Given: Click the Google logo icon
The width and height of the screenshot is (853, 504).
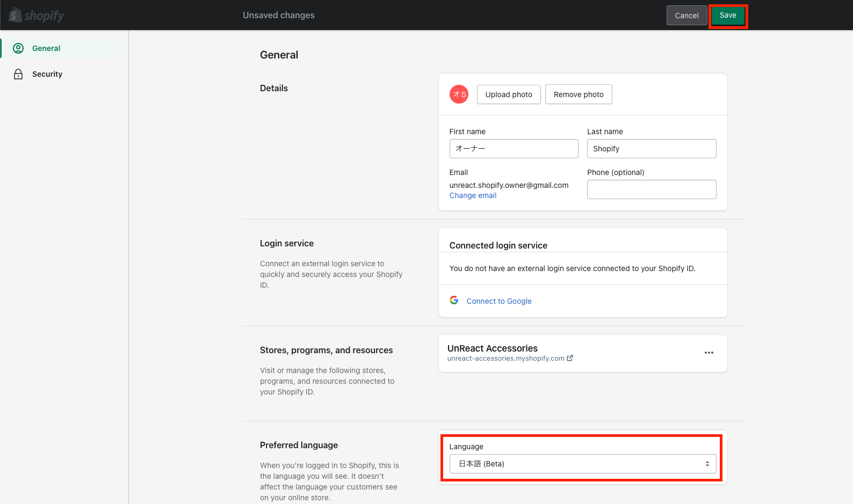Looking at the screenshot, I should coord(454,301).
